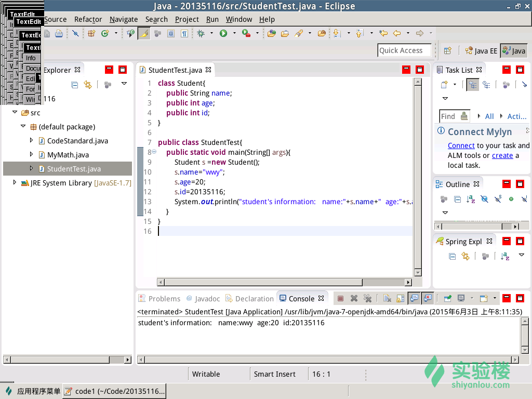Expand CodeStandard.java tree node
Screen dimensions: 532x399
click(31, 140)
